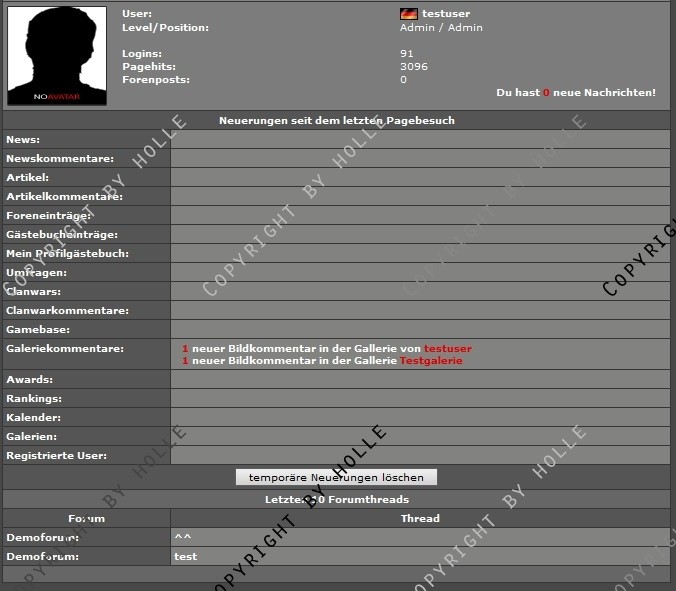Screen dimensions: 676x591
Task: Open the no-avatar profile picture
Action: coord(57,55)
